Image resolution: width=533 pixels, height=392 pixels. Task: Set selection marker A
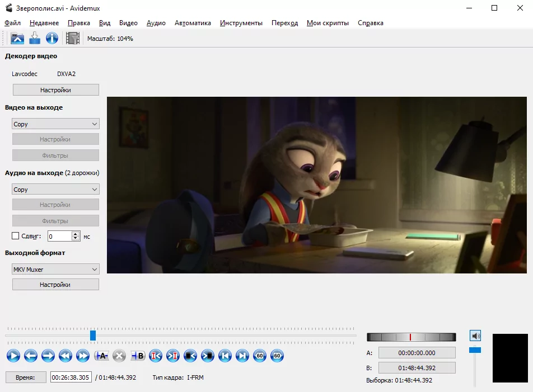101,356
